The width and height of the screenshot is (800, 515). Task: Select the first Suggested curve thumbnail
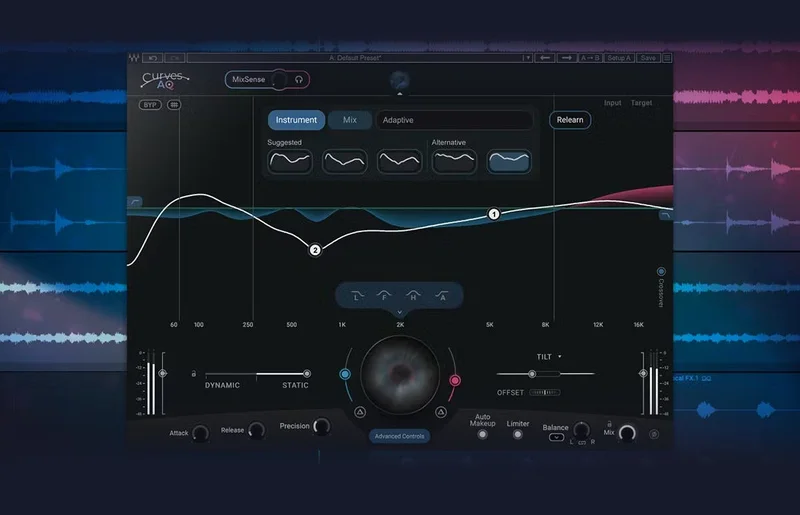(290, 161)
